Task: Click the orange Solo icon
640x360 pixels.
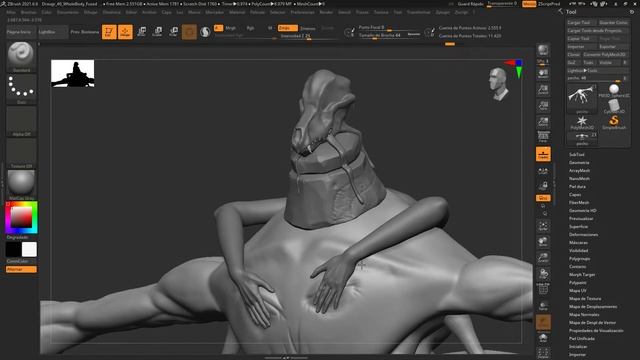Action: (x=543, y=322)
